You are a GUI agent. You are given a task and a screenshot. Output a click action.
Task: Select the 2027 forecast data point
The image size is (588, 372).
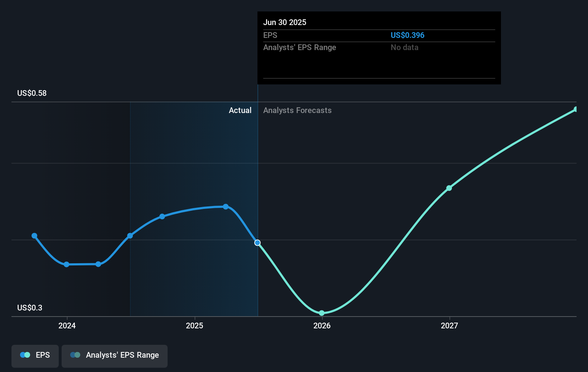pos(449,188)
